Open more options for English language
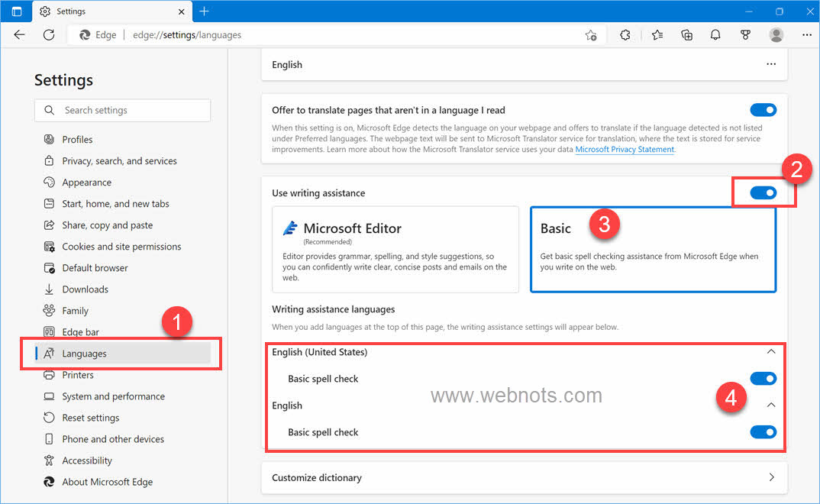The image size is (820, 504). (x=771, y=64)
